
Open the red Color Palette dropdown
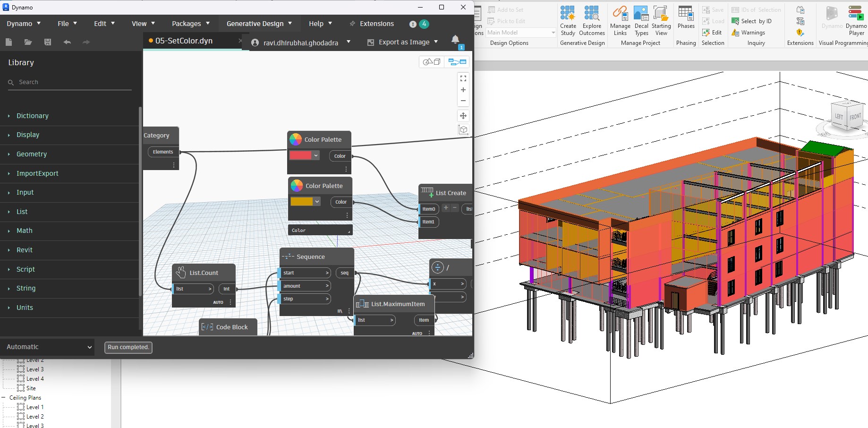[x=316, y=155]
